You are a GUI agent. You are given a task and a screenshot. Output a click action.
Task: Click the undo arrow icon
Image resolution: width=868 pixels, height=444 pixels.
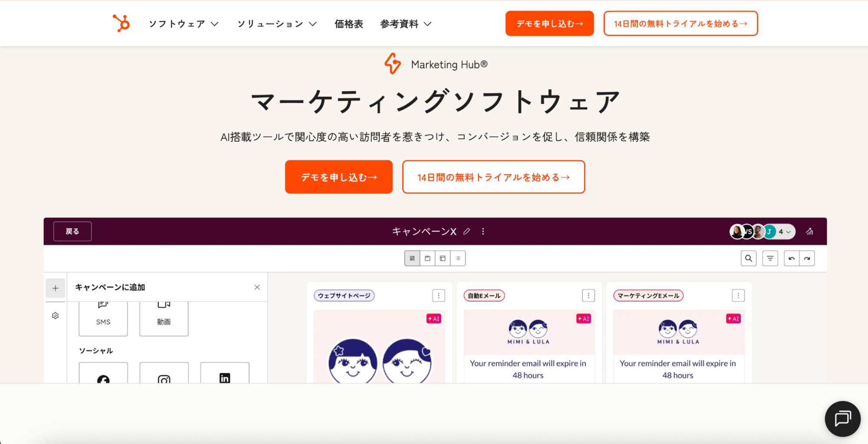coord(792,258)
